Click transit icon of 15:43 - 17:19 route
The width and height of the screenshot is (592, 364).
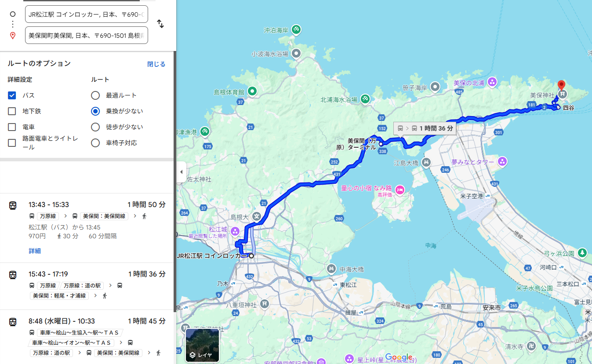[13, 274]
